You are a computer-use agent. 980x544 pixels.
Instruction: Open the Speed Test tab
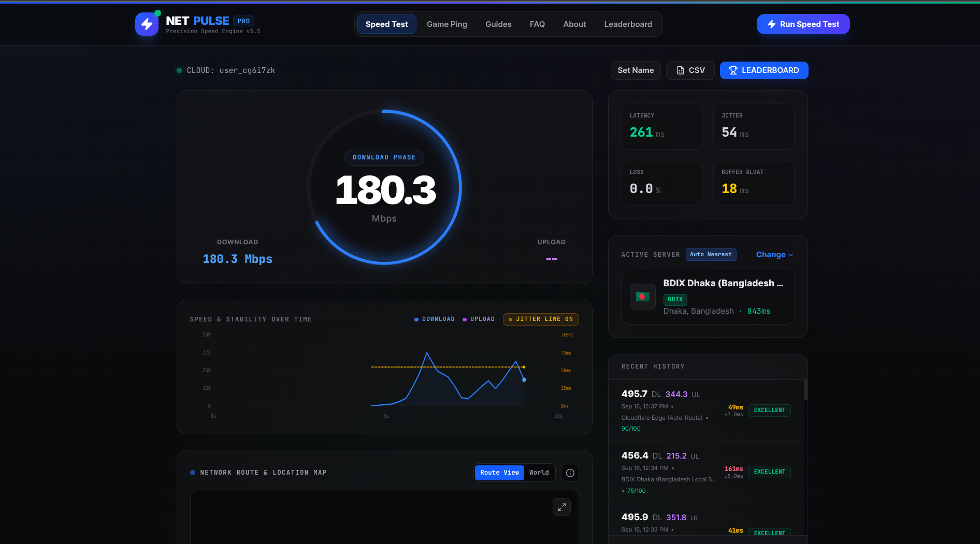pos(387,24)
